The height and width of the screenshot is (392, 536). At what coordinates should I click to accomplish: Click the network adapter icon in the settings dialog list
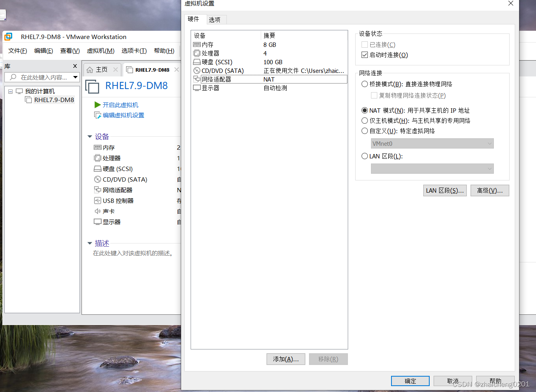(197, 79)
